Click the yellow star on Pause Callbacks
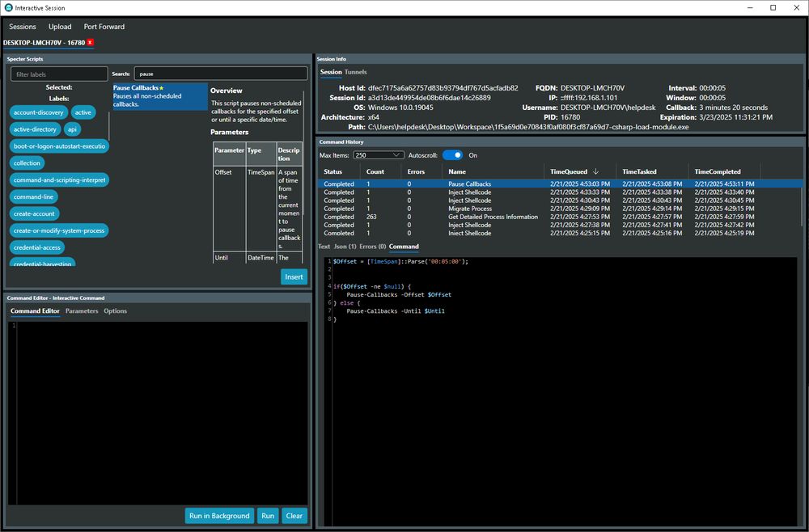This screenshot has width=809, height=532. (162, 88)
